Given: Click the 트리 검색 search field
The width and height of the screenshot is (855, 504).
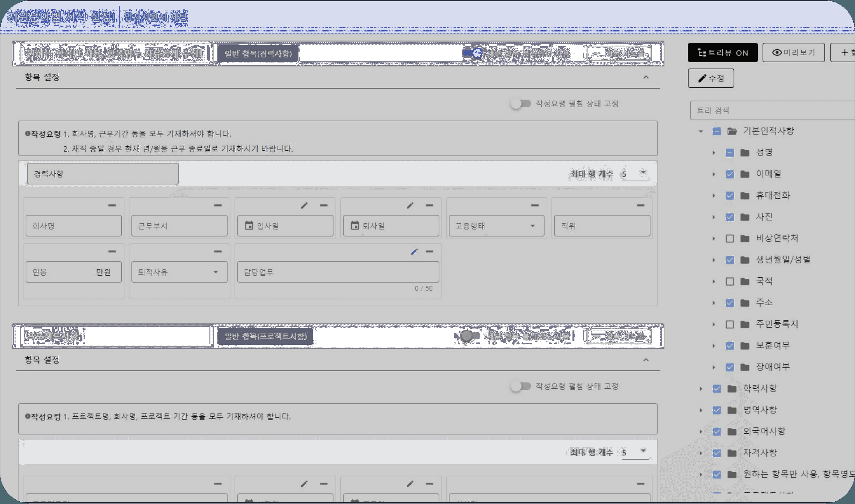Looking at the screenshot, I should point(773,111).
